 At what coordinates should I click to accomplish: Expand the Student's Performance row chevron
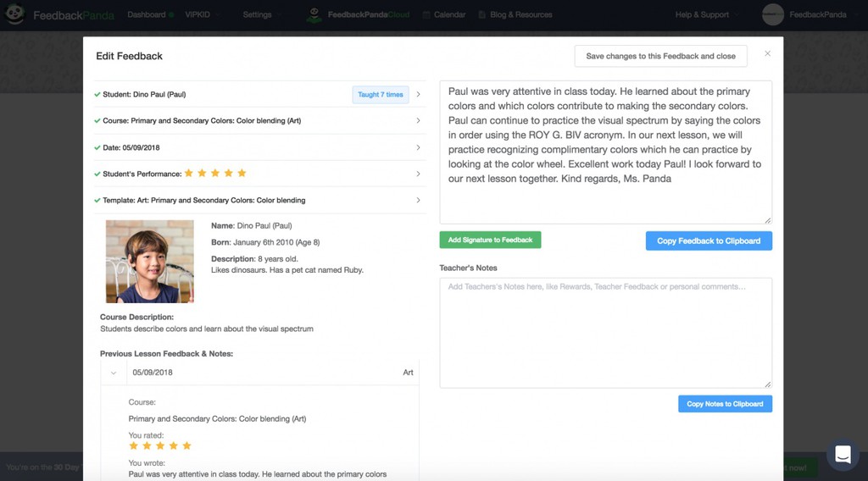(x=418, y=174)
